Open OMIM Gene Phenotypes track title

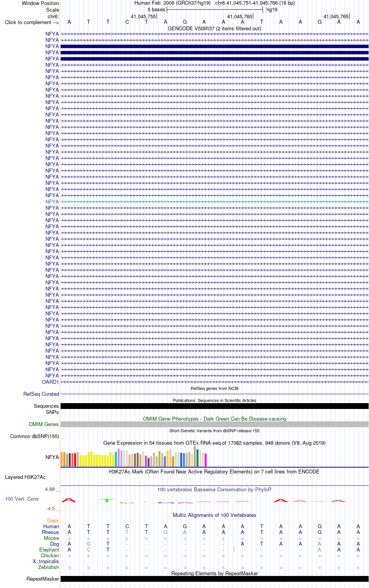click(x=214, y=419)
